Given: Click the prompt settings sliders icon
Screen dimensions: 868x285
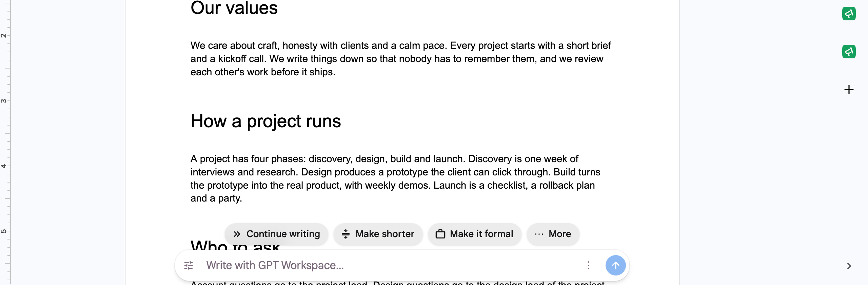Looking at the screenshot, I should click(189, 265).
